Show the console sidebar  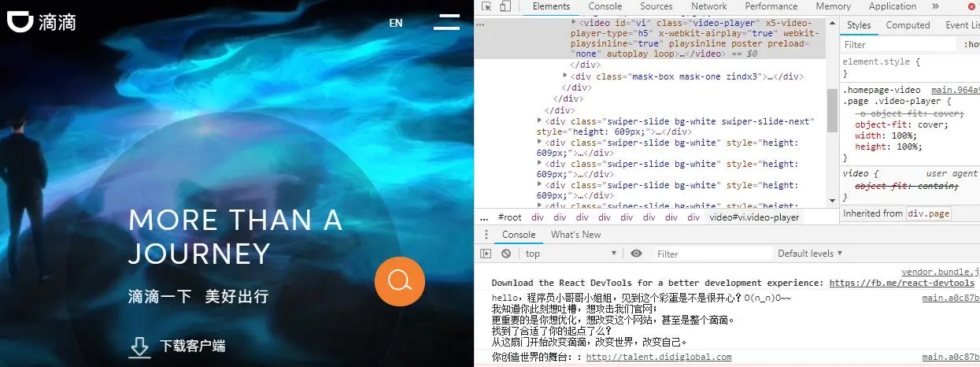[486, 254]
